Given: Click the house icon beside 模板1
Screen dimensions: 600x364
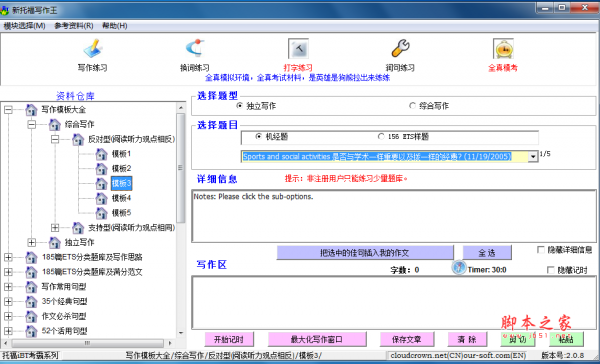Looking at the screenshot, I should click(x=101, y=154).
